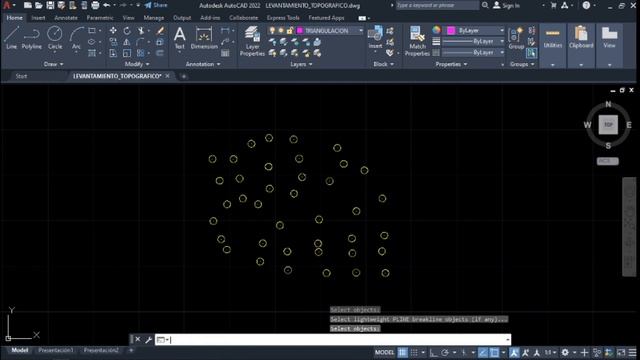Click the magenta object color swatch

click(x=451, y=31)
